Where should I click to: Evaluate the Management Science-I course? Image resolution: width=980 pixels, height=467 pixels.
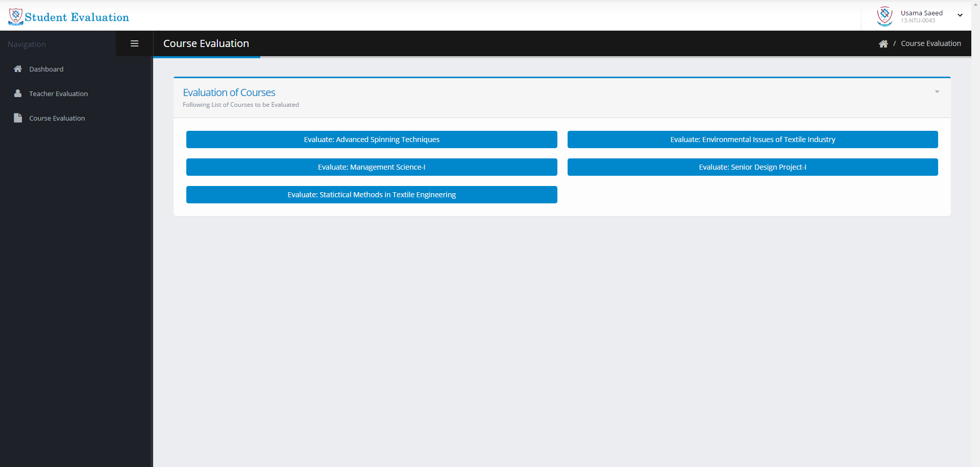(x=372, y=167)
